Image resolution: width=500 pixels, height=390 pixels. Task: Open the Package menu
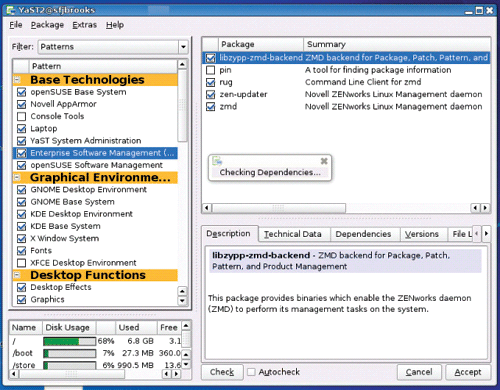47,25
